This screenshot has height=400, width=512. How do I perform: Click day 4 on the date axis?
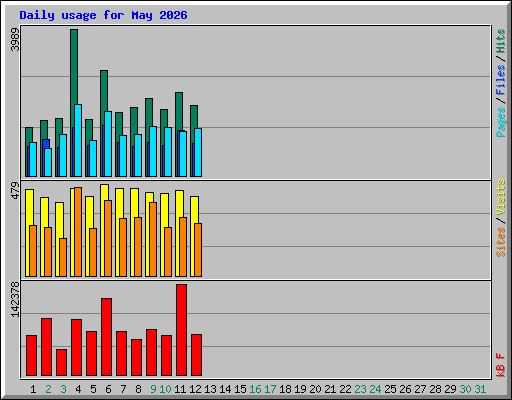tap(78, 389)
